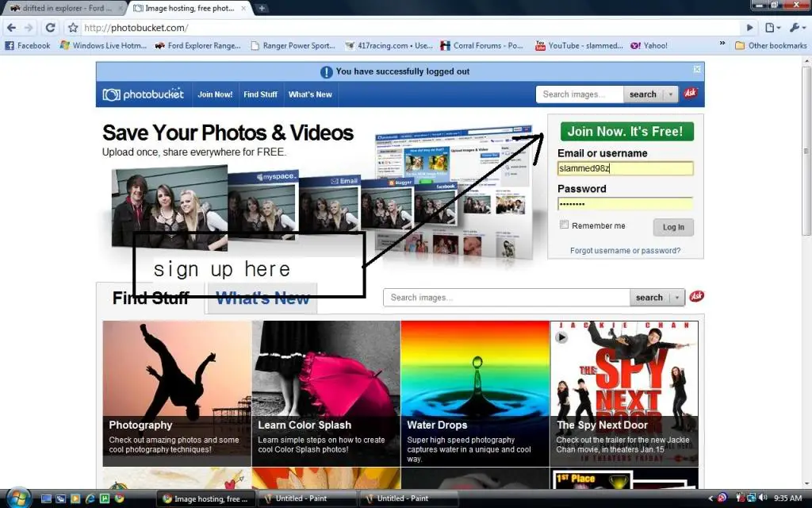Switch to the first Untitled - Paint window
This screenshot has width=812, height=508.
click(307, 498)
